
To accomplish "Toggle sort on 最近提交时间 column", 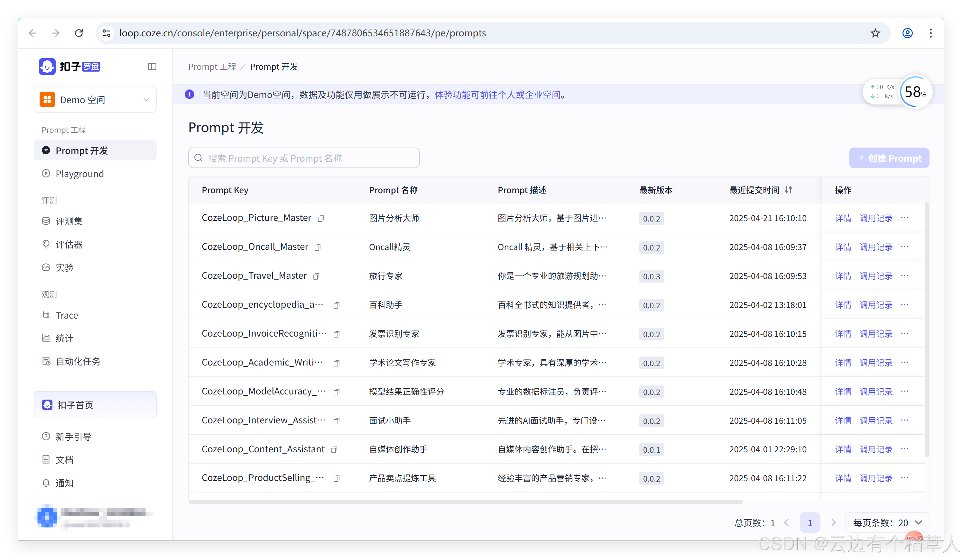I will coord(789,190).
